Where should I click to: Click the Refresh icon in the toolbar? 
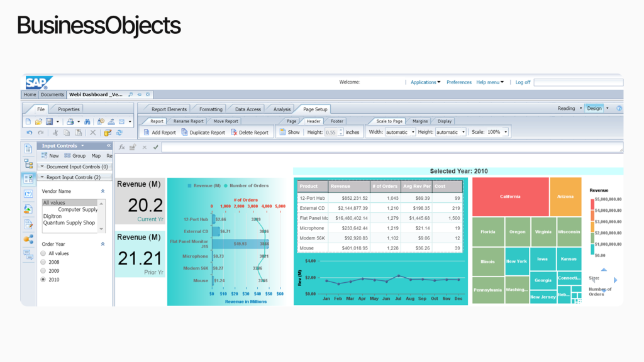pyautogui.click(x=119, y=133)
